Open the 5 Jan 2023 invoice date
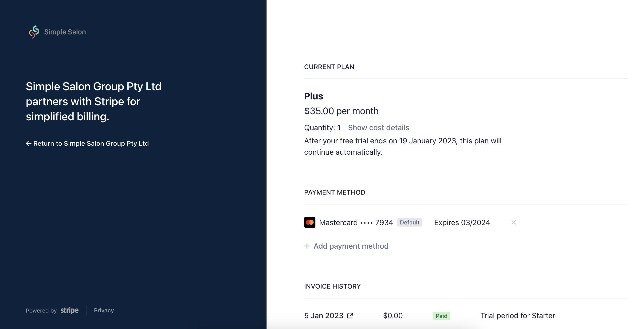Screen dimensions: 644x329 point(323,316)
